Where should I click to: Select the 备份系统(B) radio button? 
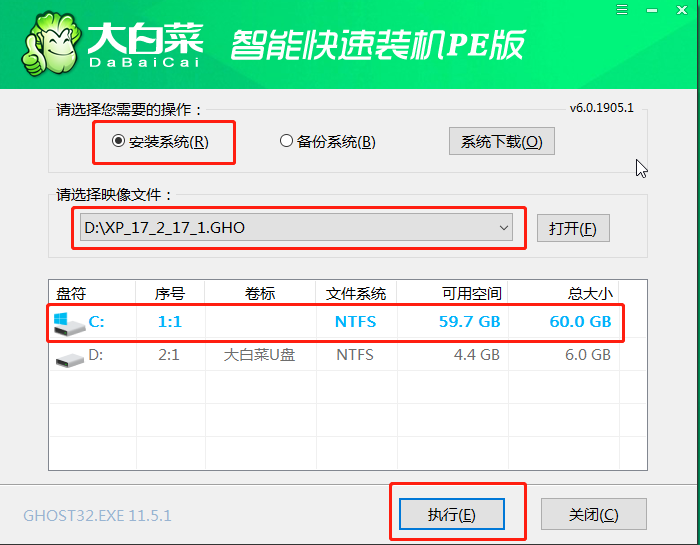(x=286, y=142)
